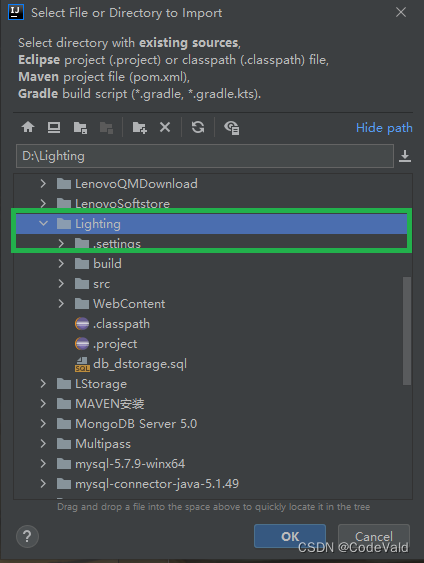Click the folder icon of src

coord(82,284)
